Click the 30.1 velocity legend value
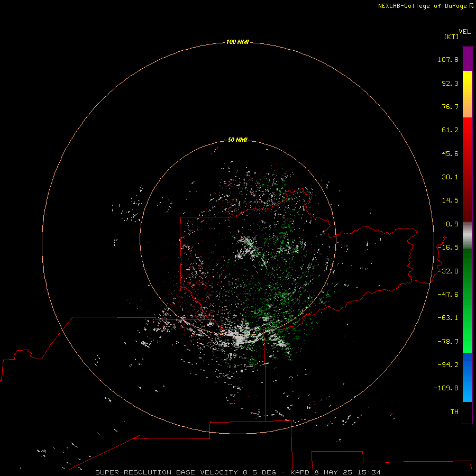The height and width of the screenshot is (476, 476). pos(450,177)
